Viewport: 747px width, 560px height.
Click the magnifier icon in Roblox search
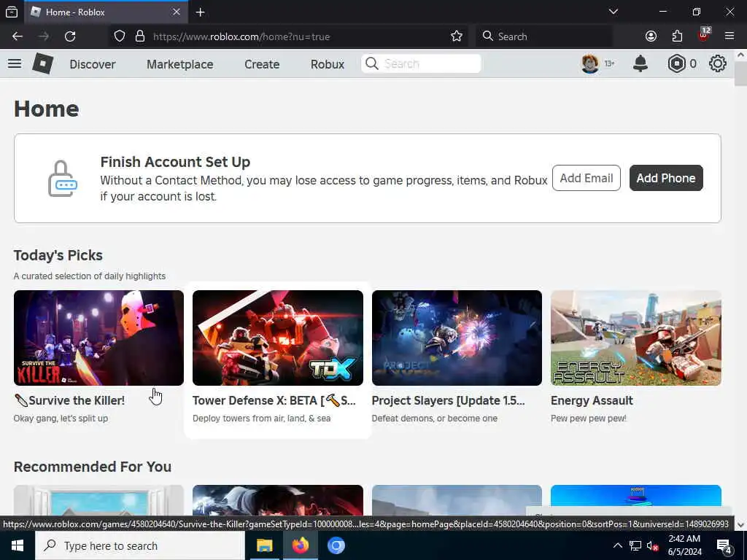coord(372,63)
